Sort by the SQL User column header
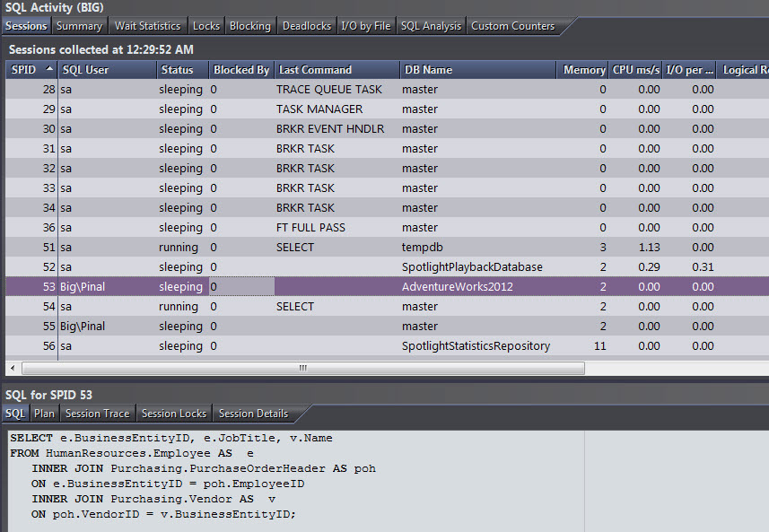This screenshot has height=532, width=769. tap(107, 70)
